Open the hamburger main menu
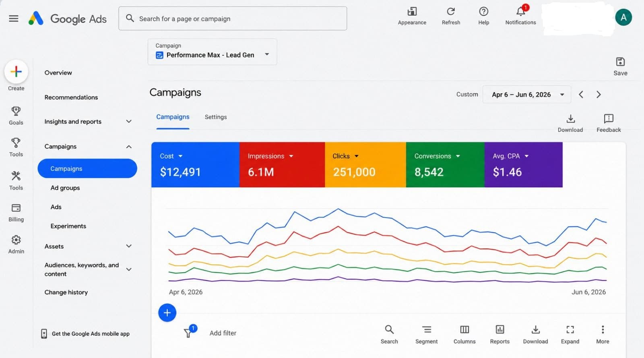 (14, 19)
